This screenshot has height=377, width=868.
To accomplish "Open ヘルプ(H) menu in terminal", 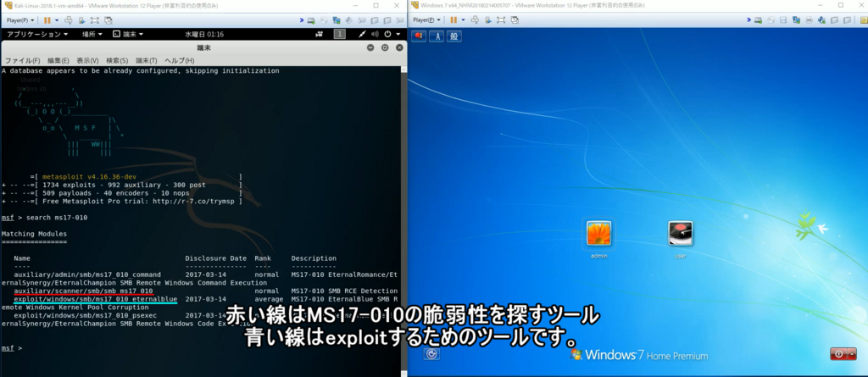I will coord(180,60).
